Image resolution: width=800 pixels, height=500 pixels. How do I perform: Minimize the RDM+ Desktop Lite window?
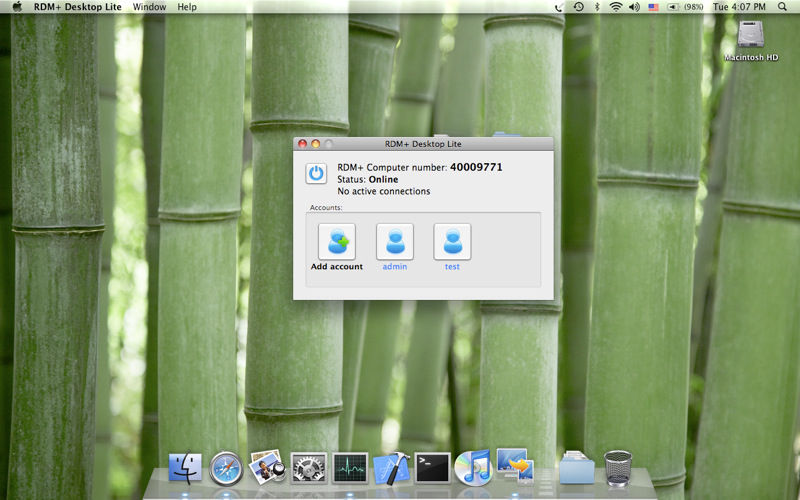click(x=315, y=144)
